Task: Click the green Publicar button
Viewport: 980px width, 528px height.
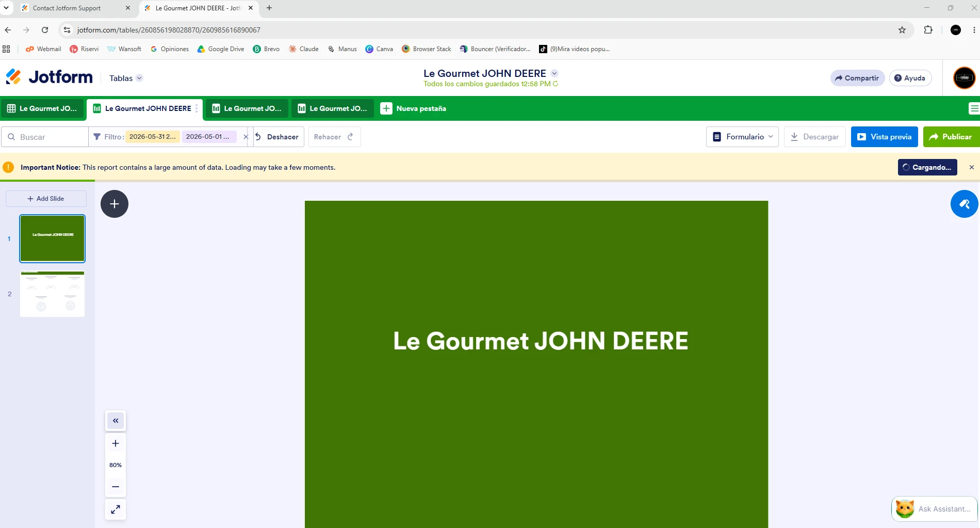Action: pyautogui.click(x=951, y=137)
